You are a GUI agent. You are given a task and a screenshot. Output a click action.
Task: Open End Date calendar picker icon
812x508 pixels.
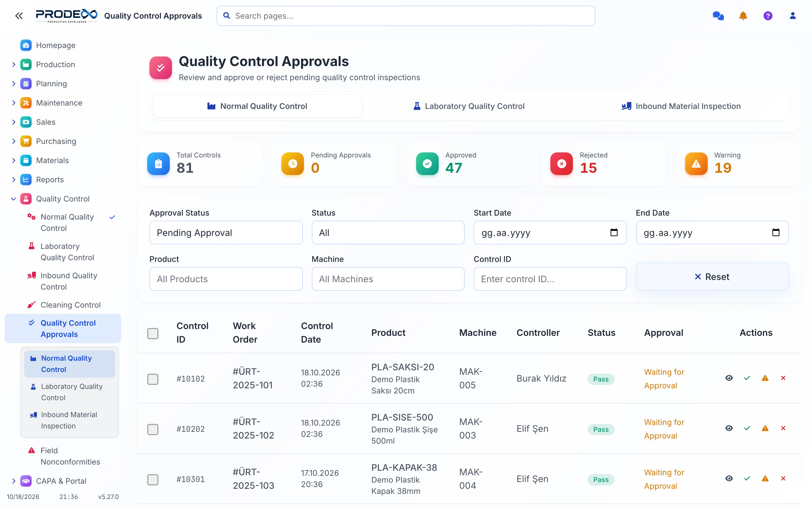pyautogui.click(x=776, y=232)
